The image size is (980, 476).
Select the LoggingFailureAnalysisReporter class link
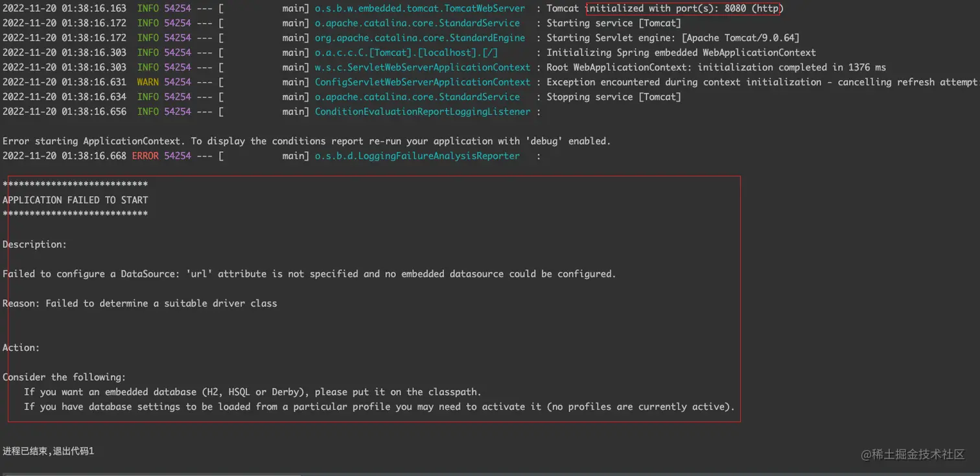pyautogui.click(x=417, y=156)
